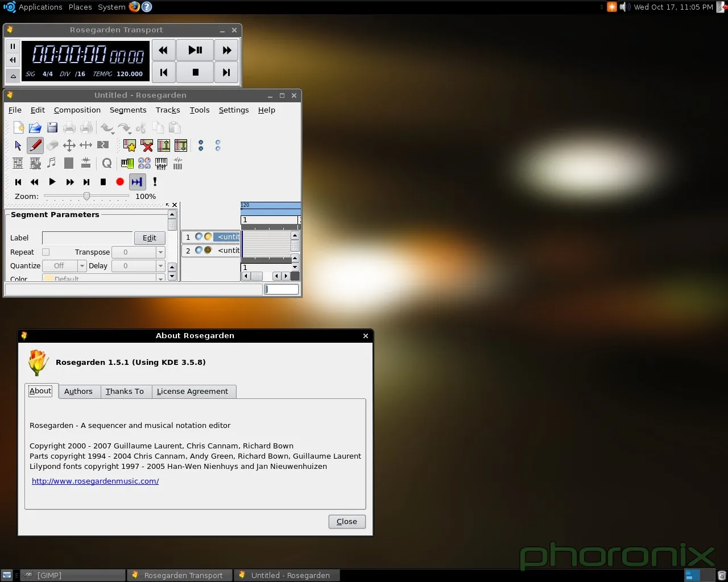
Task: Open the percussion matrix editor icon
Action: (x=35, y=164)
